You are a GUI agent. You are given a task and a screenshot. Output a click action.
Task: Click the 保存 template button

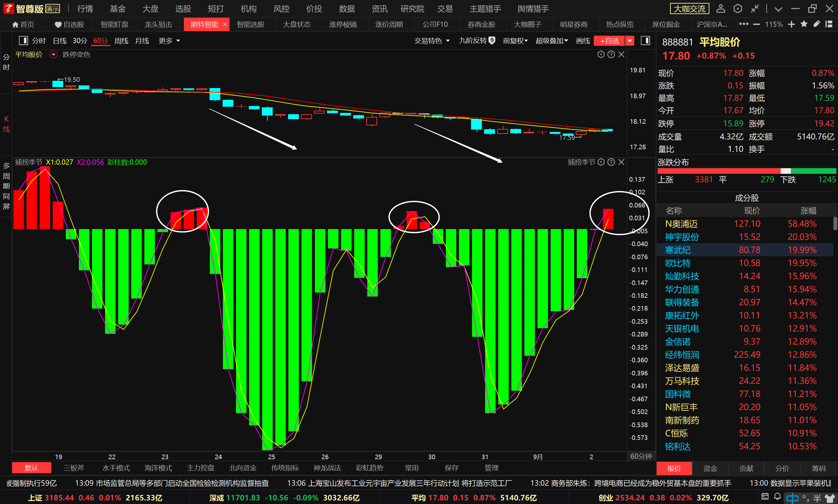coord(451,468)
